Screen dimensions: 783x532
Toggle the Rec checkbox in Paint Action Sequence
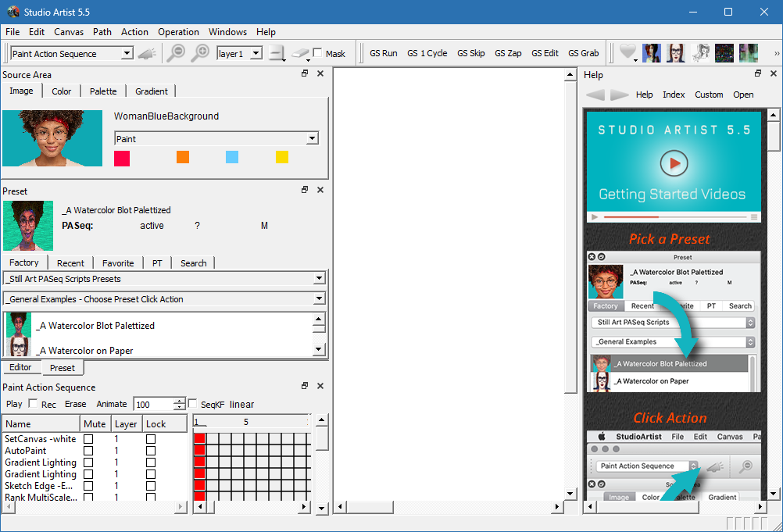pyautogui.click(x=33, y=404)
